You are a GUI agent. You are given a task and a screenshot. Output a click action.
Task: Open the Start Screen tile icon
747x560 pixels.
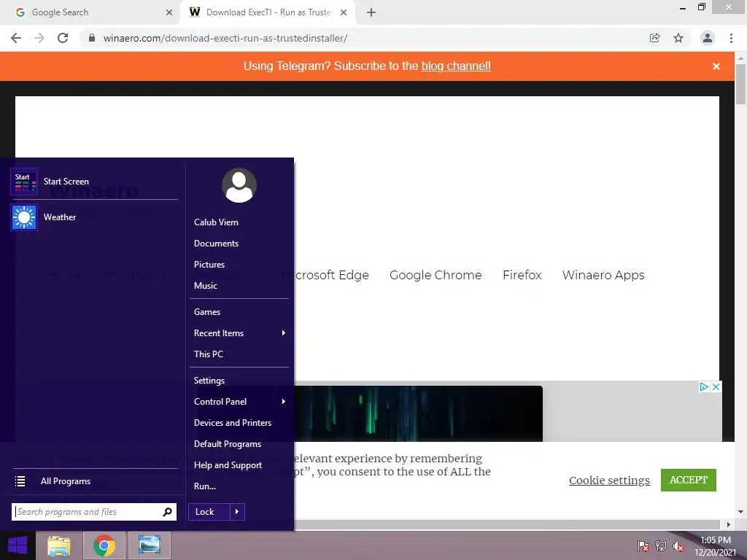(x=24, y=182)
